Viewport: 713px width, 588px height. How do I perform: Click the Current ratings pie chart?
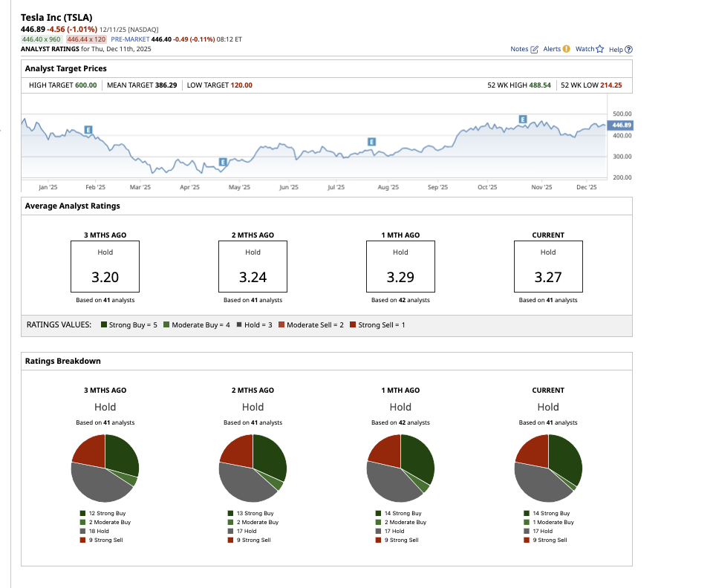(548, 468)
